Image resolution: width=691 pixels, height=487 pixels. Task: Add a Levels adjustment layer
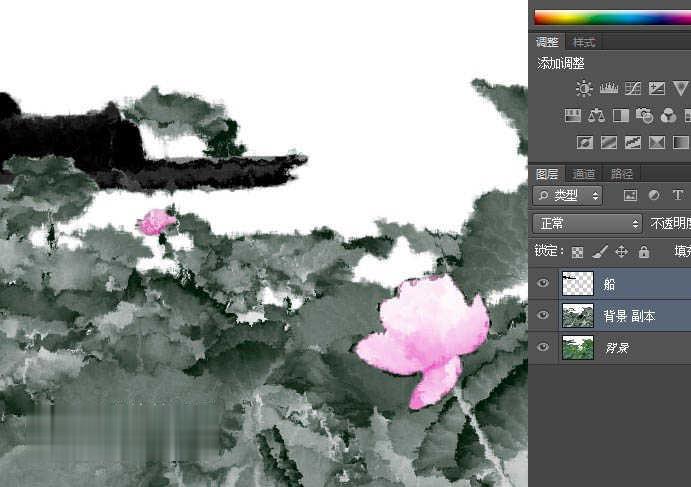tap(609, 88)
